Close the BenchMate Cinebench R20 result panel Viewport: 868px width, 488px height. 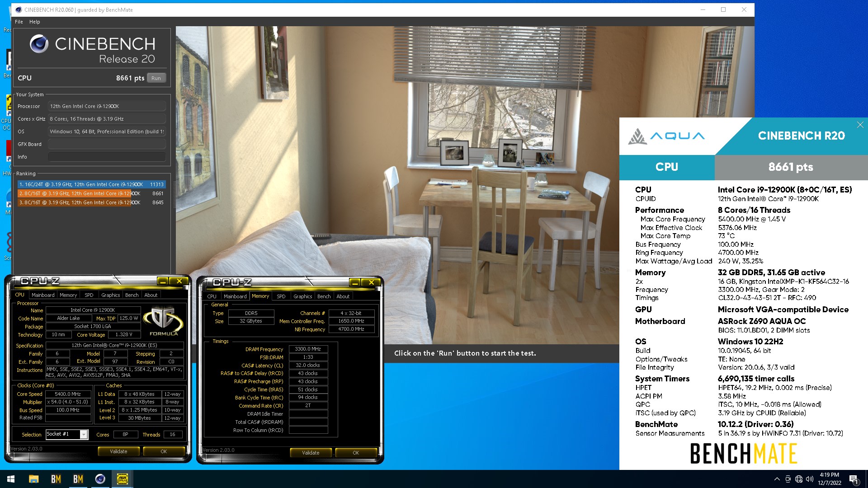point(860,125)
